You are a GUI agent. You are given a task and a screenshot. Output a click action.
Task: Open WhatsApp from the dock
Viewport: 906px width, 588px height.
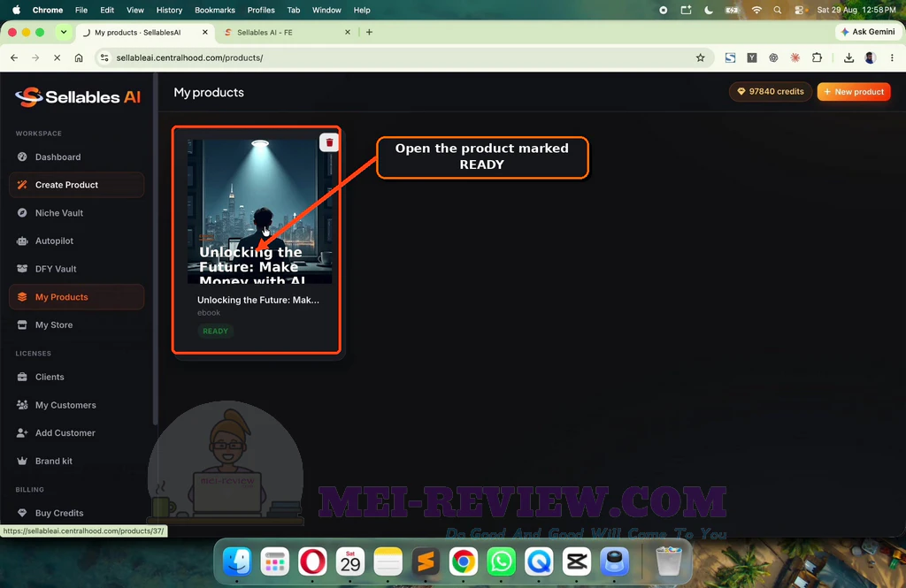(x=501, y=561)
